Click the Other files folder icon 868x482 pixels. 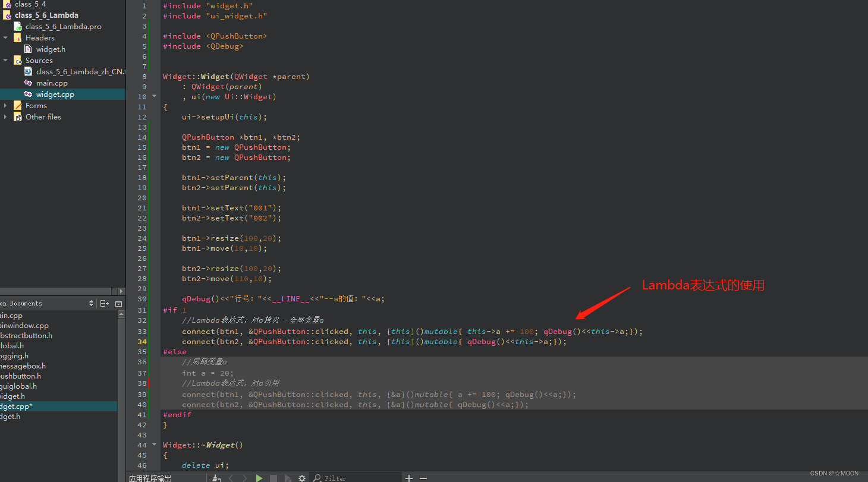(x=18, y=116)
